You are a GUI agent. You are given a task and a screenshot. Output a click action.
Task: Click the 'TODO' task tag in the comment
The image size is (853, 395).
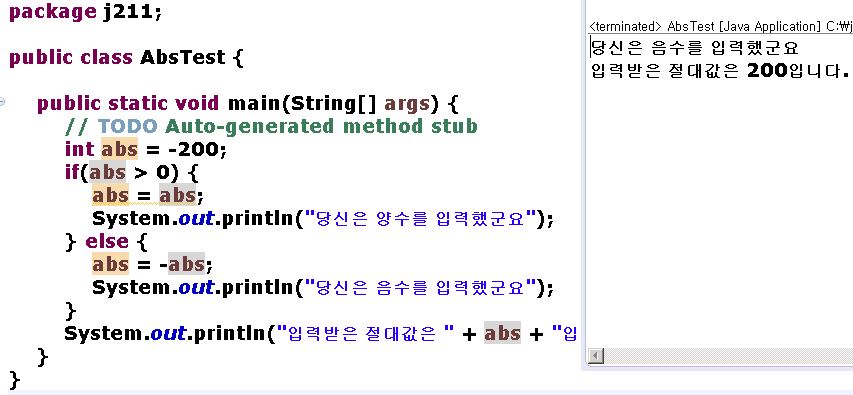click(x=128, y=126)
